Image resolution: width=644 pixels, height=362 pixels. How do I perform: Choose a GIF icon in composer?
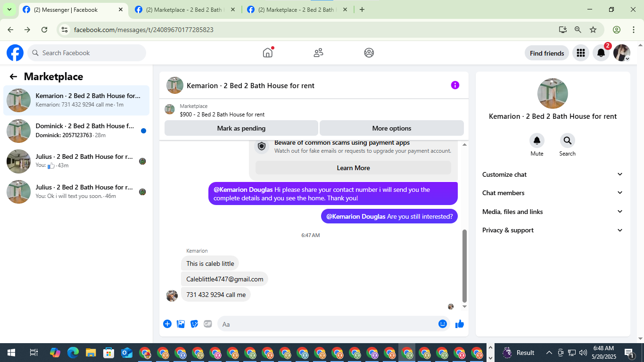click(208, 324)
